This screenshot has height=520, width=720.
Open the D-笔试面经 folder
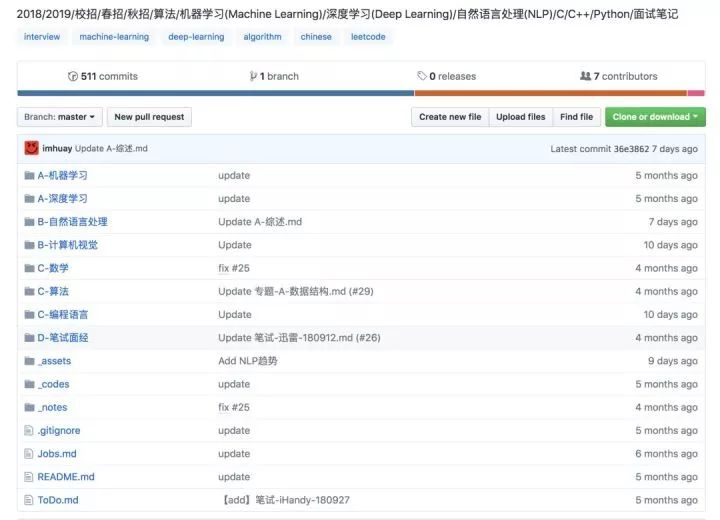(63, 338)
